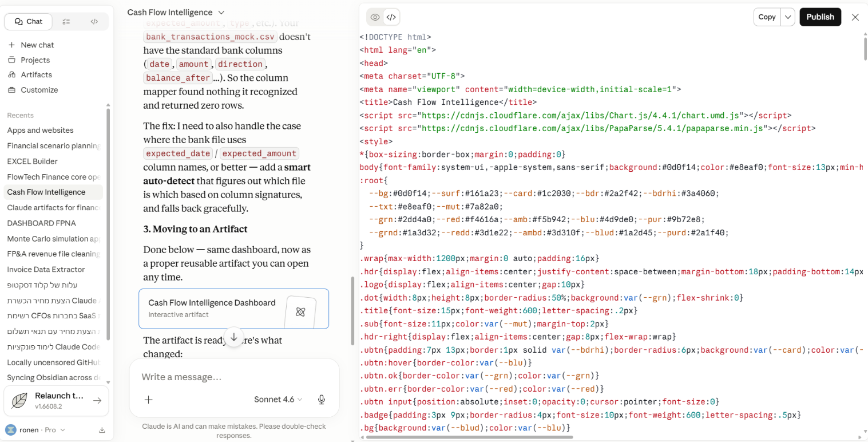This screenshot has height=442, width=868.
Task: Click the bank_transactions_mock.csv inline code
Action: pyautogui.click(x=211, y=37)
